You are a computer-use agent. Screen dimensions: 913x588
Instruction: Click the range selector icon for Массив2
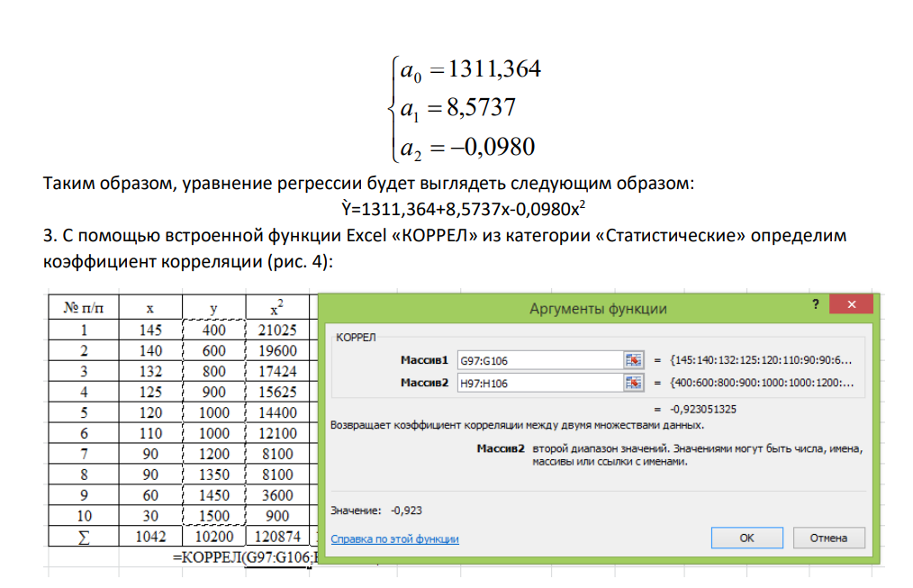[x=633, y=383]
